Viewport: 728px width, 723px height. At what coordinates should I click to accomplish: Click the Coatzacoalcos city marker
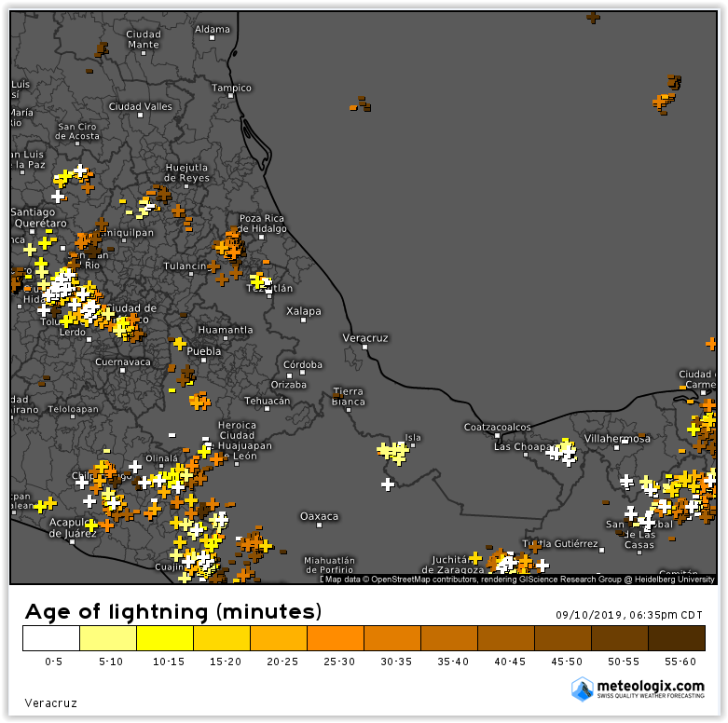[x=497, y=436]
